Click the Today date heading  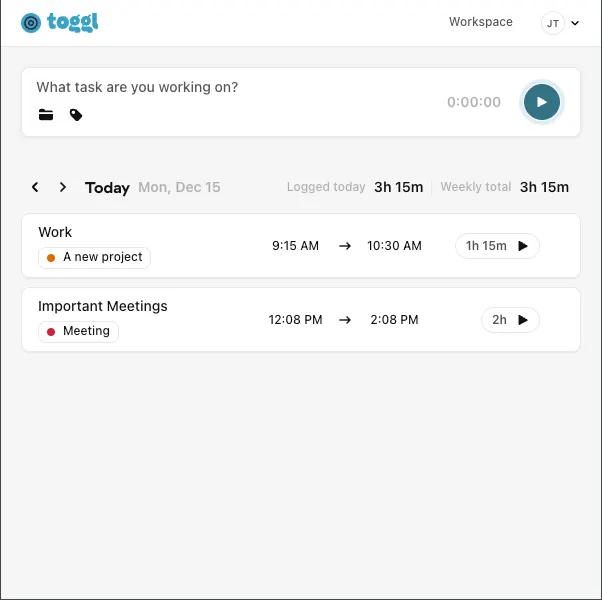[x=107, y=187]
